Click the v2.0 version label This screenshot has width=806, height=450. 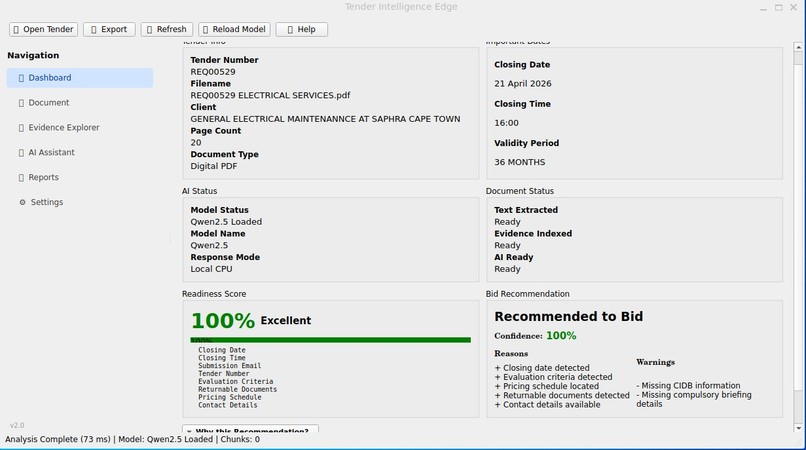(x=17, y=425)
